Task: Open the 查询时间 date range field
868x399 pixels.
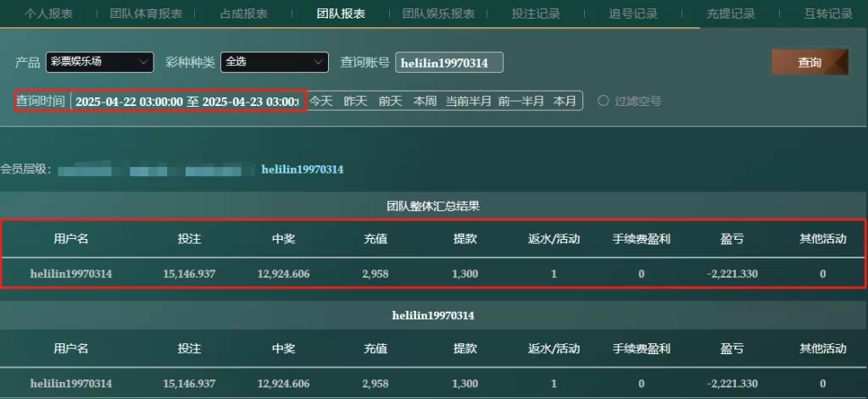Action: pos(187,102)
